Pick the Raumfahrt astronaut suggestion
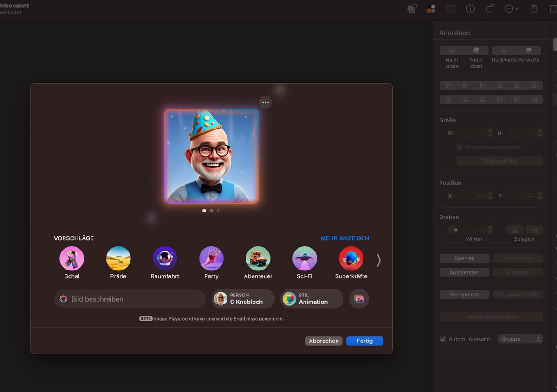Screen dimensions: 557x392 (165, 258)
